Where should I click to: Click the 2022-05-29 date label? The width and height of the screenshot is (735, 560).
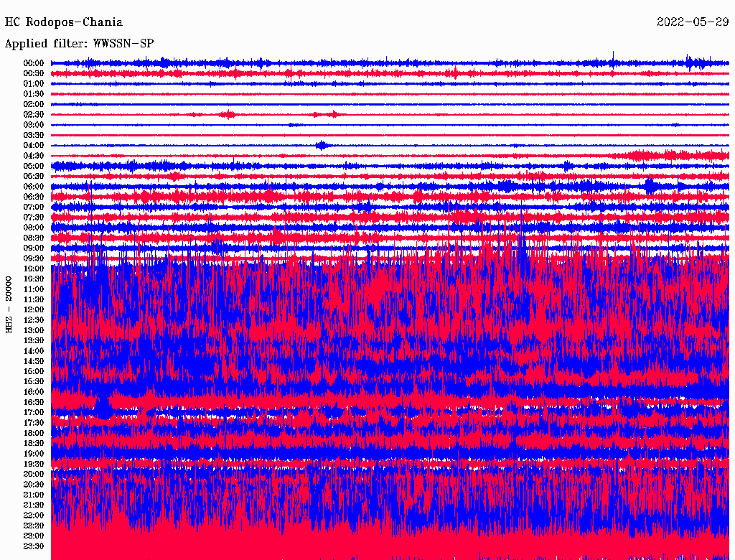point(692,22)
